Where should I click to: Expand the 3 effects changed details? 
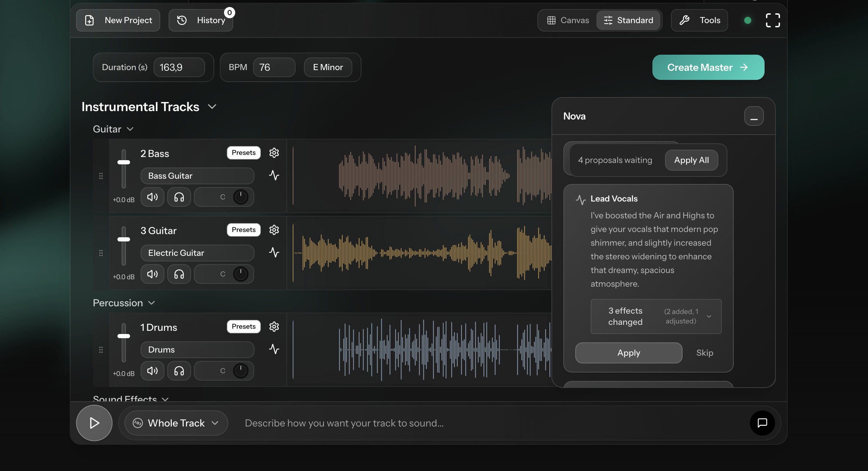(x=656, y=316)
